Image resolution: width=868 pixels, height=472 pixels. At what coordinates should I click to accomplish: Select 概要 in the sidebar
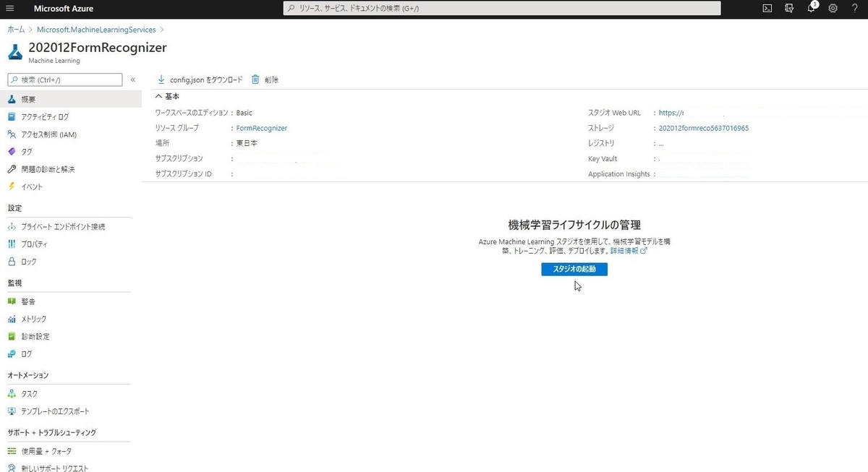coord(27,99)
